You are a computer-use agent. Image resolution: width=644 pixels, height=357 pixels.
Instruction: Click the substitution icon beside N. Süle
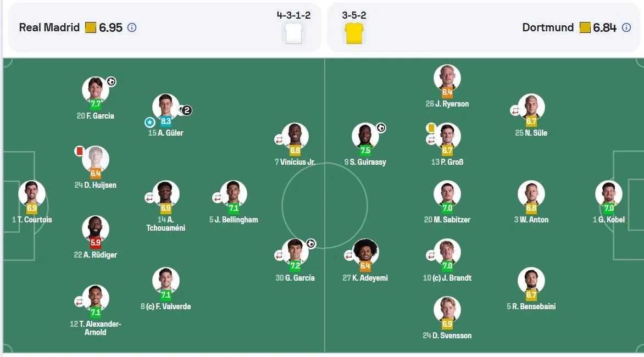point(515,111)
